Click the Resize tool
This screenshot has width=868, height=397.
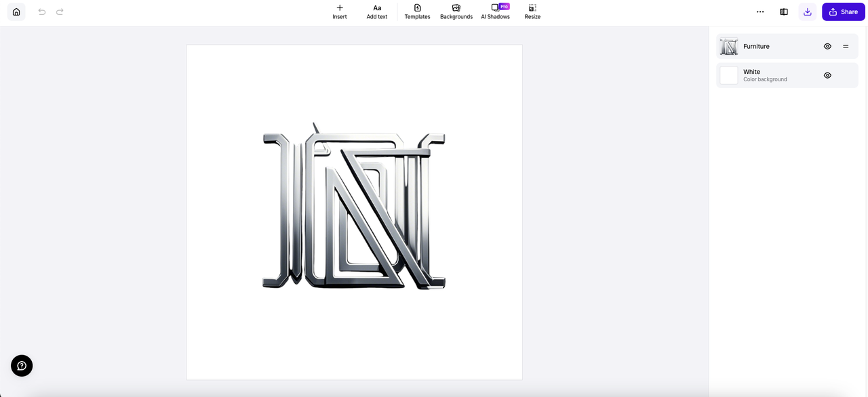point(532,12)
